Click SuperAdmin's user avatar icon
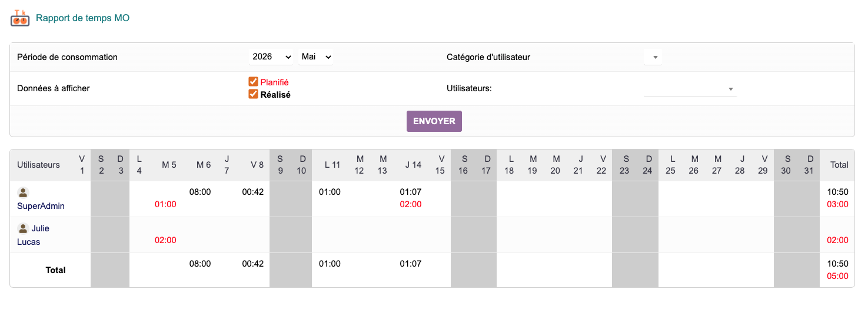This screenshot has height=309, width=868. pyautogui.click(x=23, y=192)
